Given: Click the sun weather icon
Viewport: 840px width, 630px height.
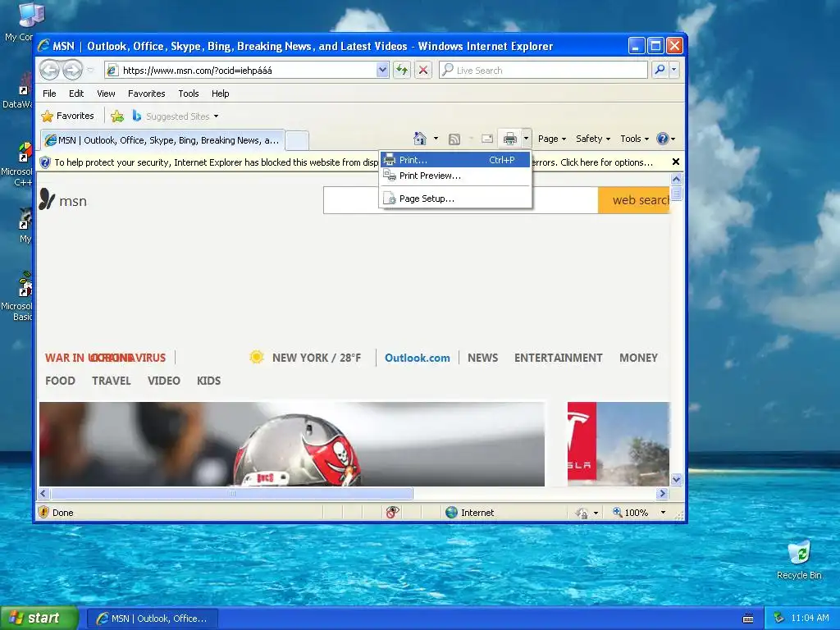Looking at the screenshot, I should click(257, 357).
